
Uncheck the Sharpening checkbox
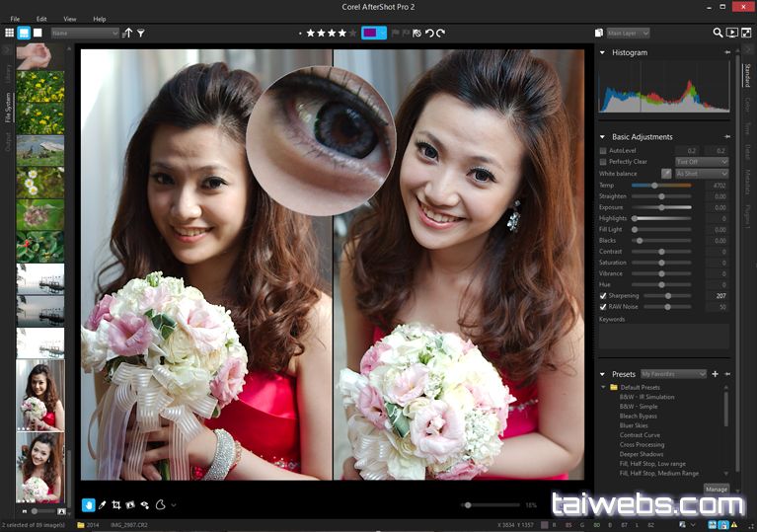[x=603, y=295]
